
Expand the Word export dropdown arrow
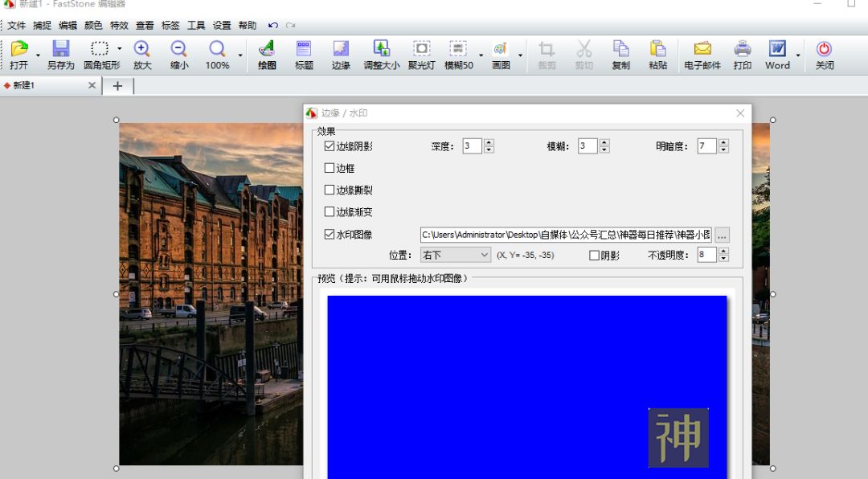(798, 55)
